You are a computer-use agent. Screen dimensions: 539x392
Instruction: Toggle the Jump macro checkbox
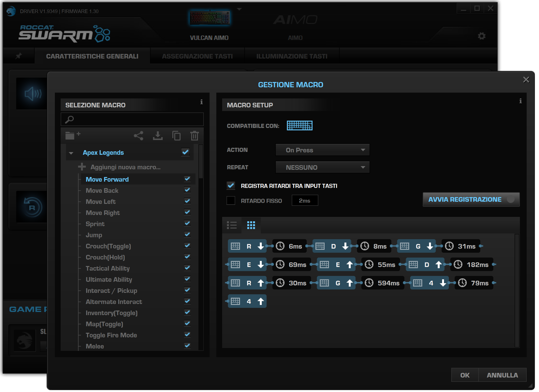pyautogui.click(x=187, y=234)
